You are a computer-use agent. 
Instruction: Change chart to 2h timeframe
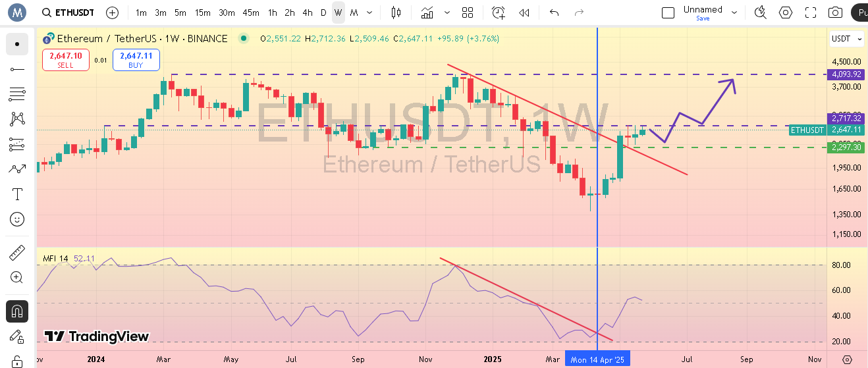pos(290,13)
